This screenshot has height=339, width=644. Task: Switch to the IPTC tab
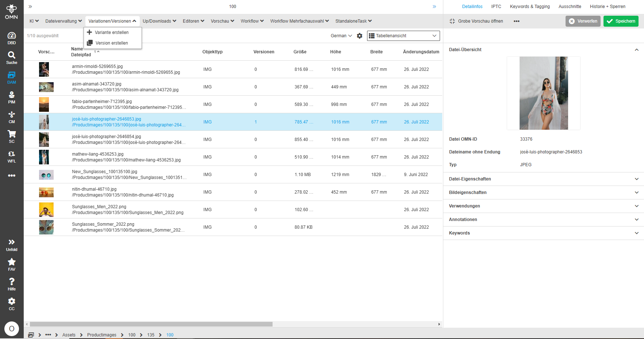pyautogui.click(x=496, y=6)
